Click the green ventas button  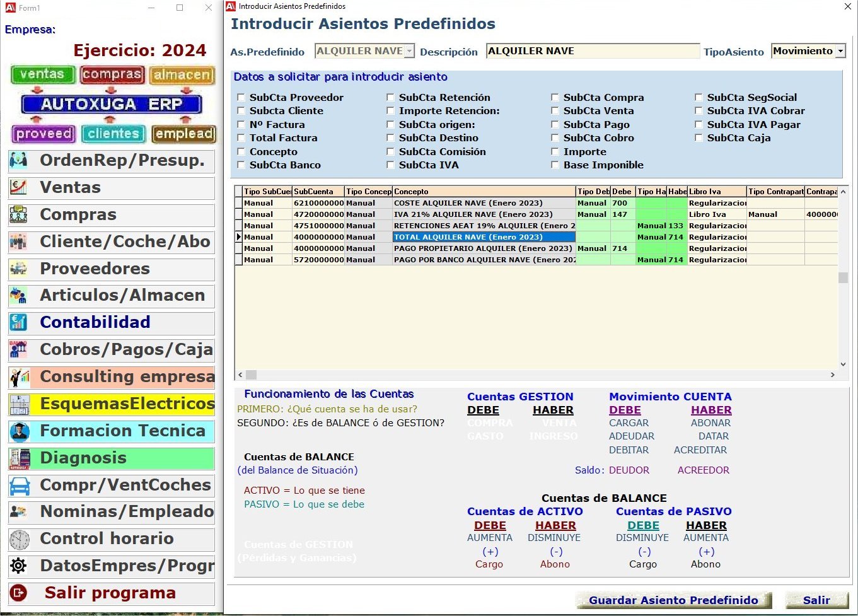[42, 74]
